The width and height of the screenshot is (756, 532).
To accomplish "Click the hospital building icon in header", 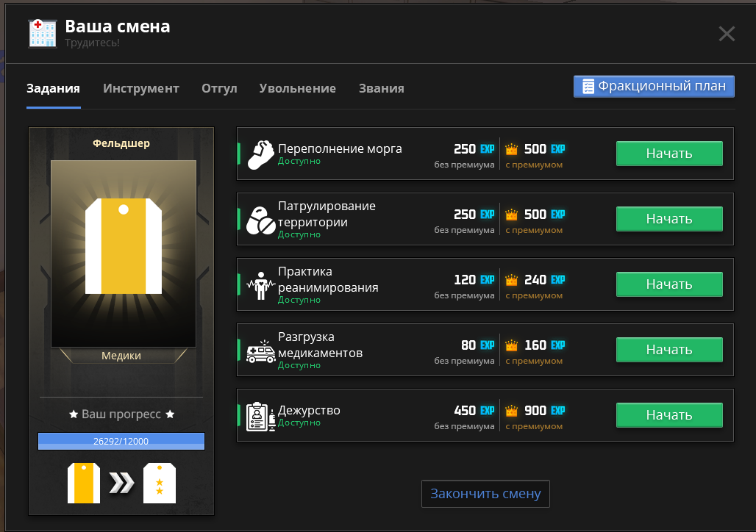I will (43, 33).
